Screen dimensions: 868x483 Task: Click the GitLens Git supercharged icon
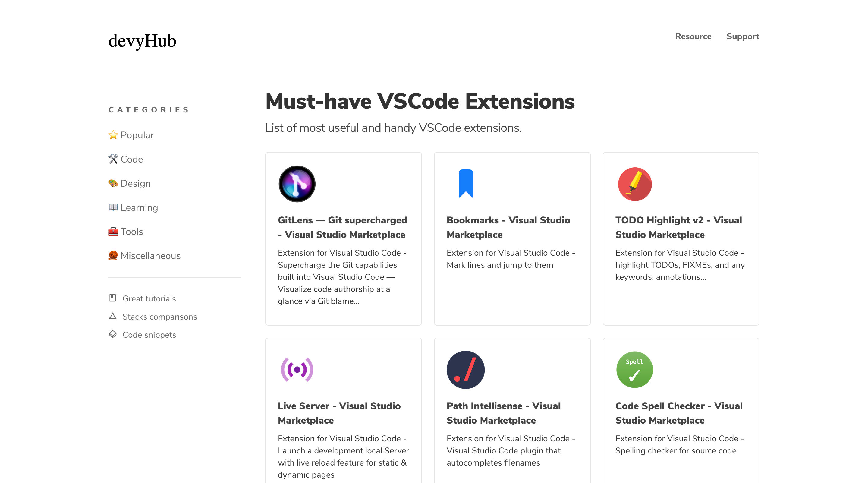coord(296,183)
